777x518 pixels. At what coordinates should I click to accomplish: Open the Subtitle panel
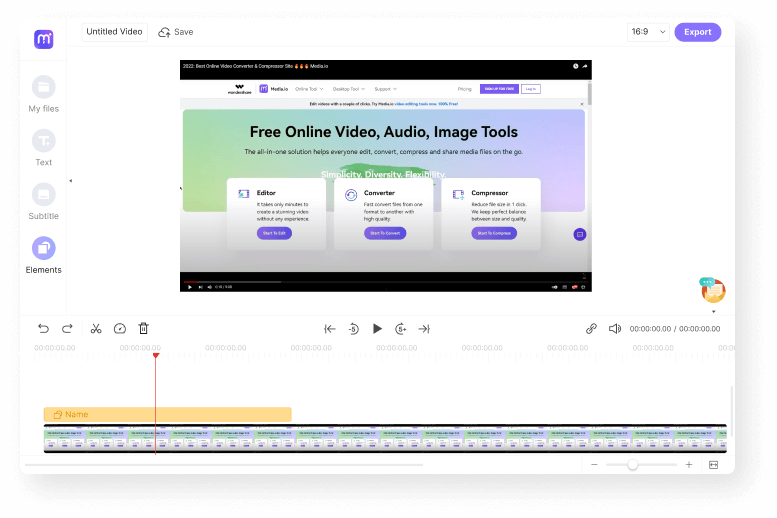point(44,202)
